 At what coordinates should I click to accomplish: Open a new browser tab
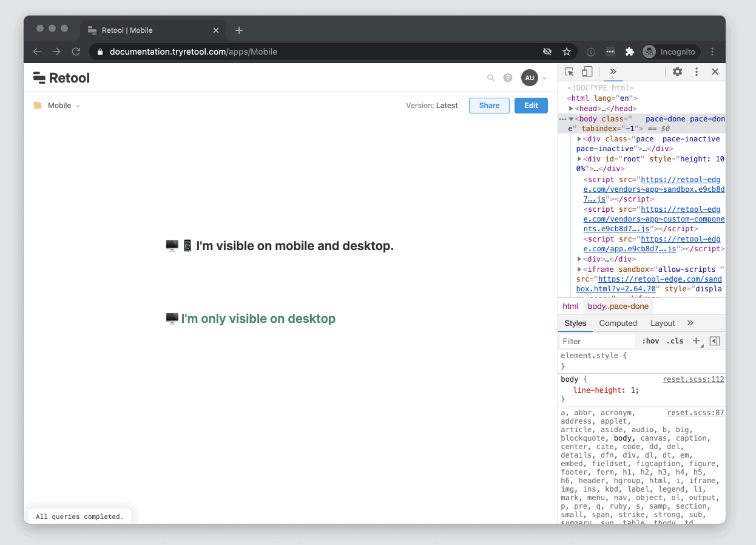[239, 30]
